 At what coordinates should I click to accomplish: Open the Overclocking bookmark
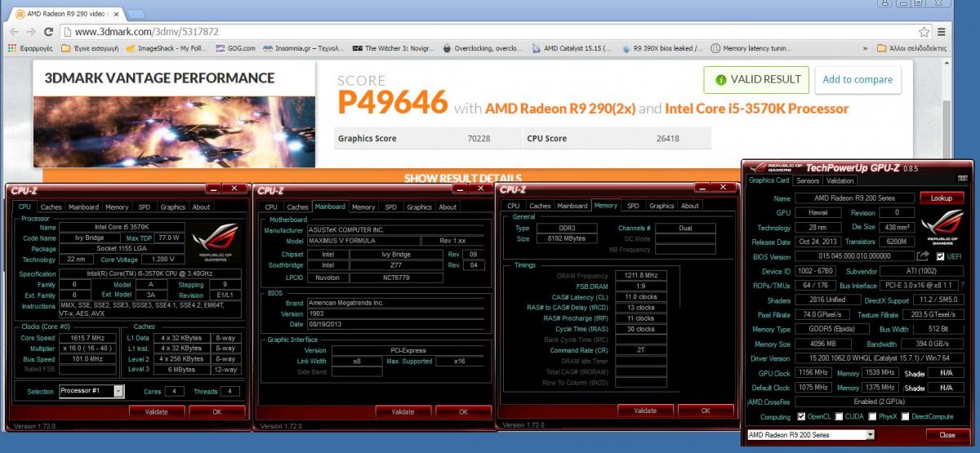pos(482,48)
